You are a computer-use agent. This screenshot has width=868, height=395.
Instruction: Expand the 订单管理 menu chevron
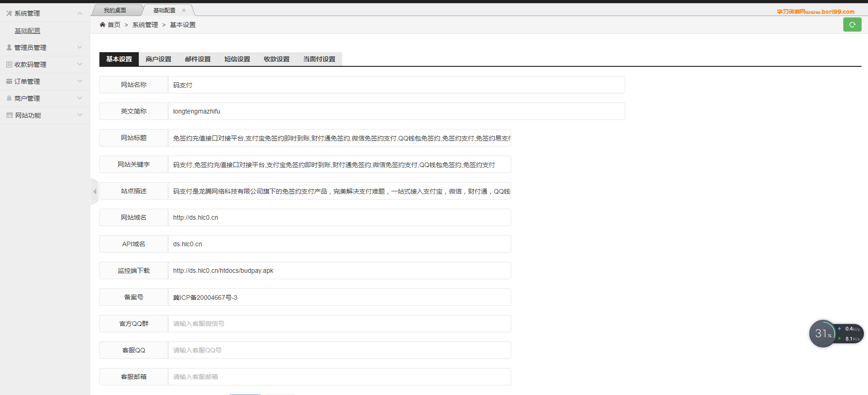pos(80,81)
